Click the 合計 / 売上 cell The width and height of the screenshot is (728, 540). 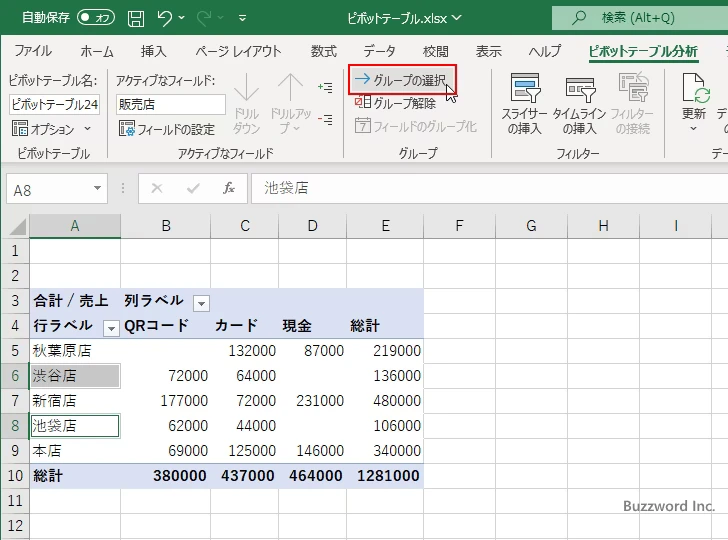(75, 300)
